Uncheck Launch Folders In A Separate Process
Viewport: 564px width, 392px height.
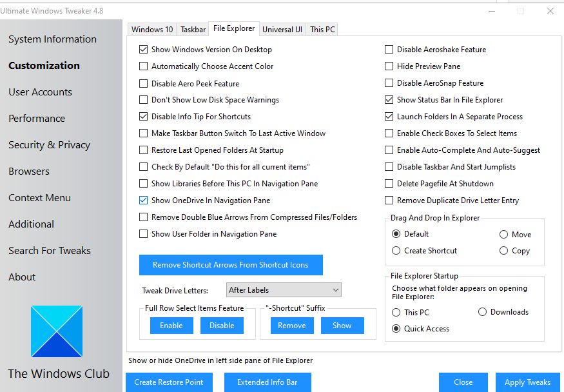coord(389,117)
